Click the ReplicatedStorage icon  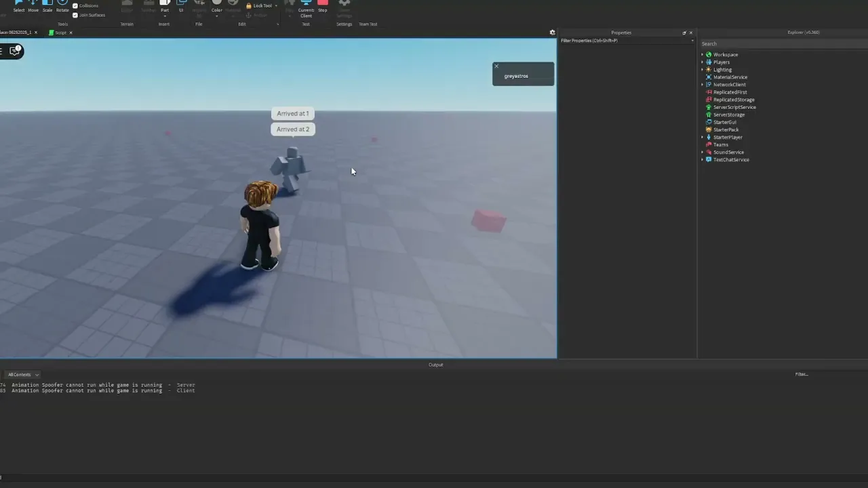point(709,100)
